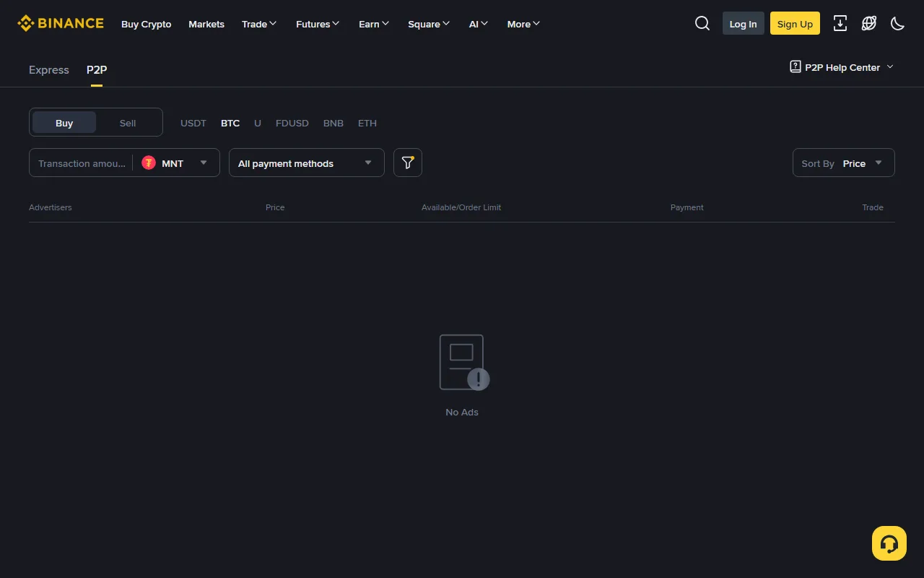Click the Sign Up button

(795, 23)
